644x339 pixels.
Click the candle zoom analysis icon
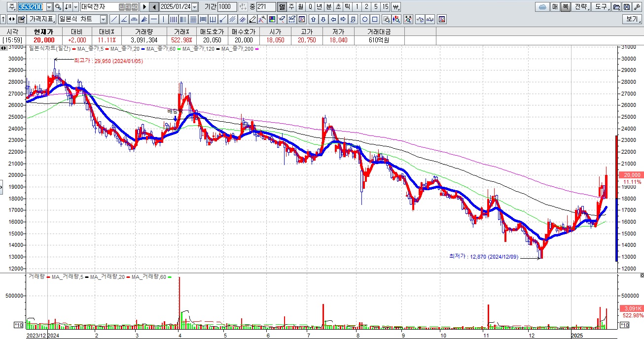click(396, 19)
